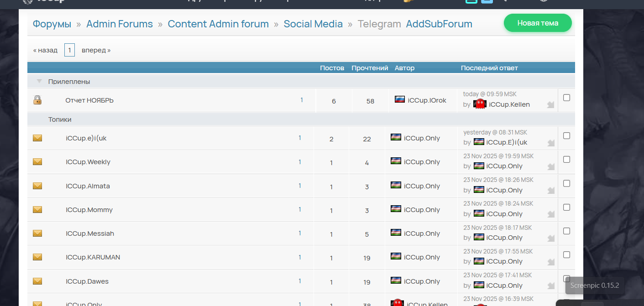Viewport: 644px width, 306px height.
Task: Check the box for ICCup.Mommy row
Action: point(566,207)
